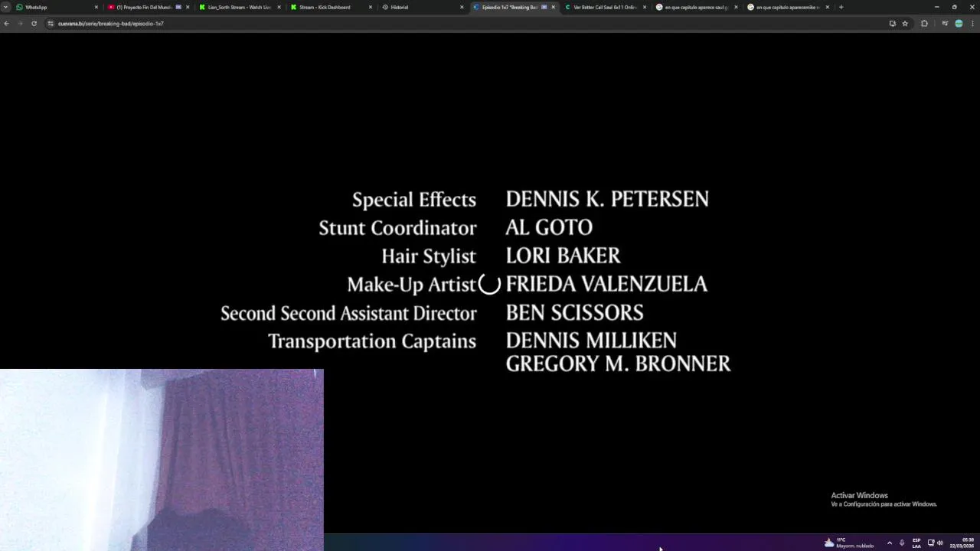
Task: Close the Better Call Saul 6x11 tab
Action: (645, 7)
